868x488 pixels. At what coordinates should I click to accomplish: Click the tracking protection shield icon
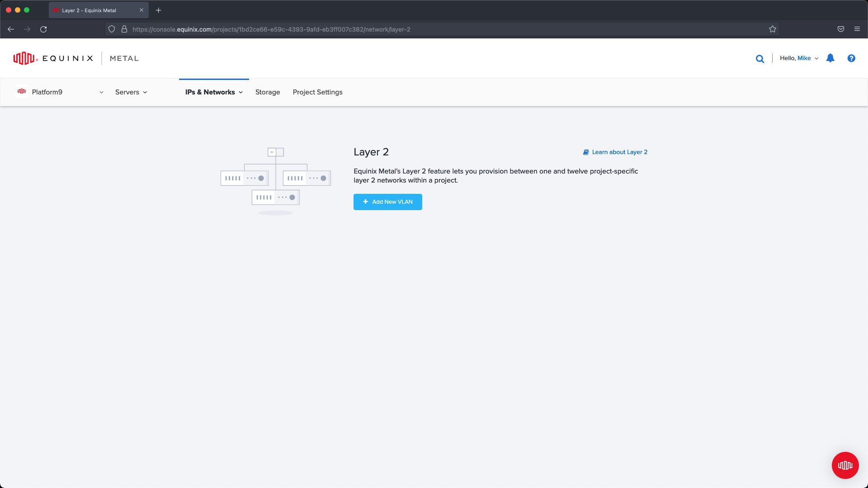pyautogui.click(x=112, y=29)
